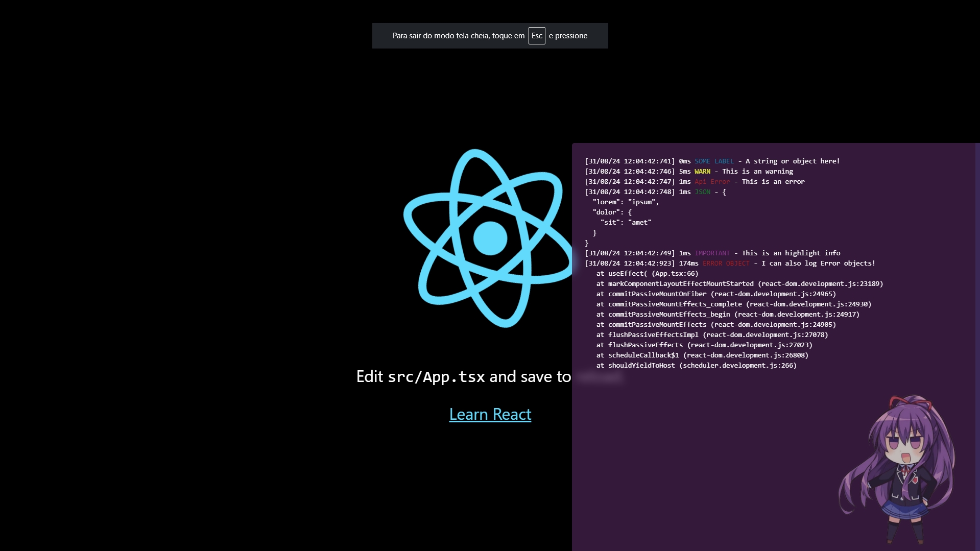The height and width of the screenshot is (551, 980).
Task: Click stack line commitPassiveMountOnFiber
Action: 716,294
